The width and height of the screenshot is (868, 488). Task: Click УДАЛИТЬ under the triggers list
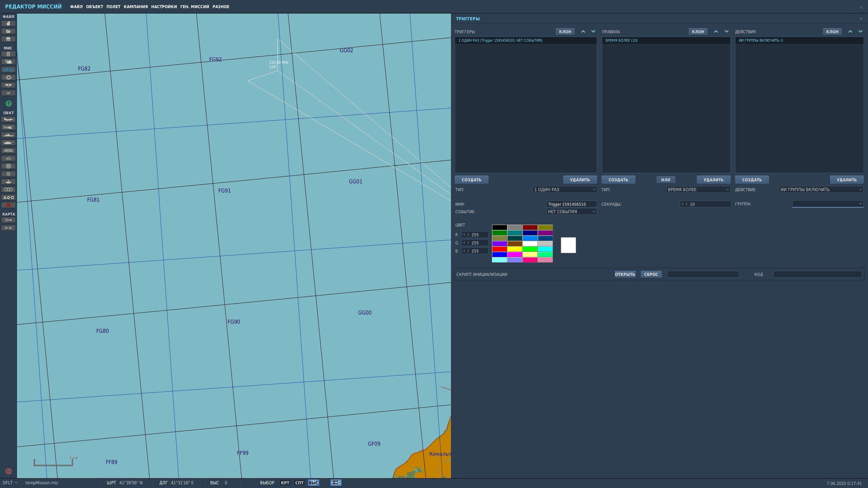(580, 180)
